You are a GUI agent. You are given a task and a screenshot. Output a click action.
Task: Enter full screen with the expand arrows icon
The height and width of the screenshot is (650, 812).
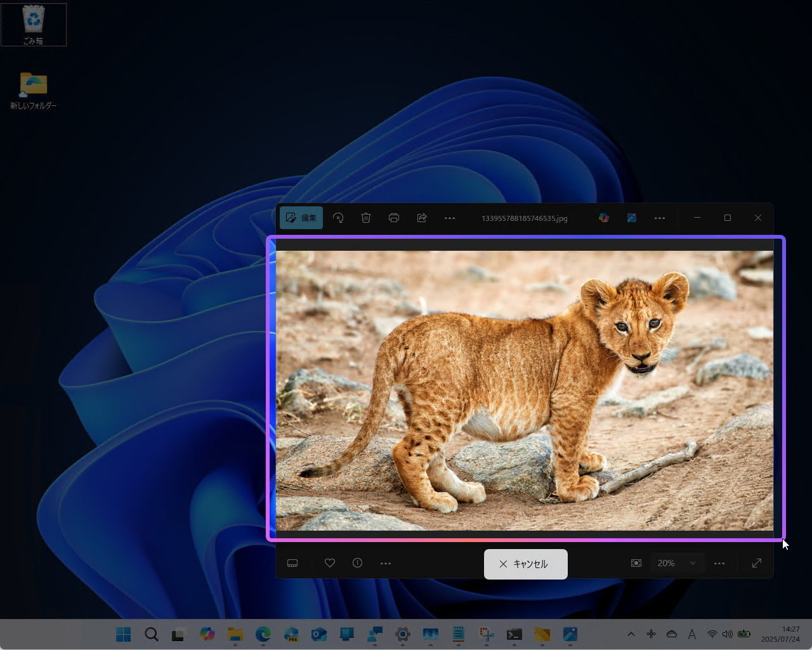point(757,563)
